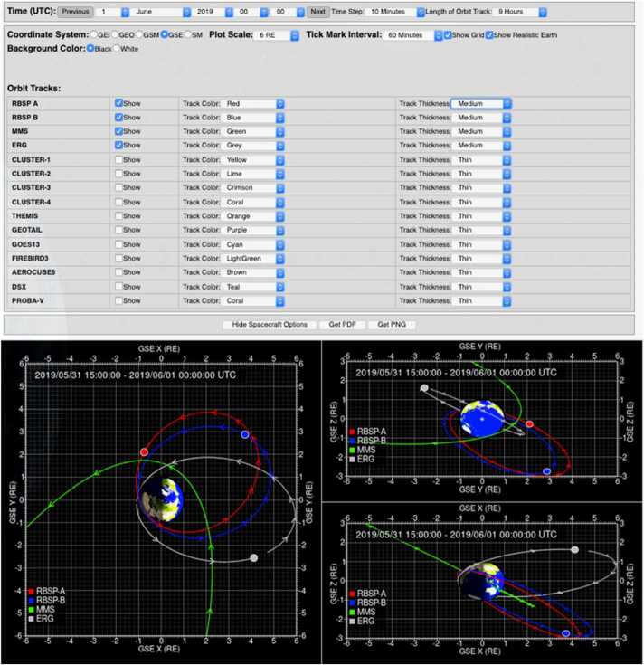Viewport: 644px width, 665px height.
Task: Click the Earth in GSE Y-Z plot
Action: point(482,419)
